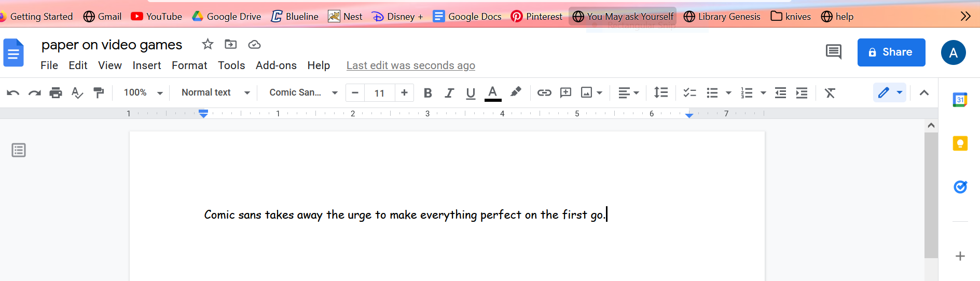Open 'Last edit was seconds ago' history link

pyautogui.click(x=411, y=65)
